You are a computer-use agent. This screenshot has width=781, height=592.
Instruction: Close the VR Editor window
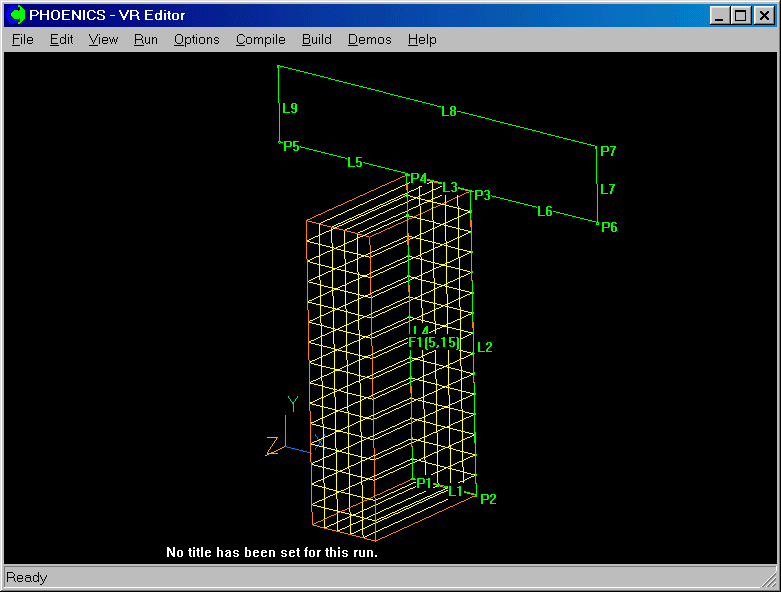coord(763,15)
